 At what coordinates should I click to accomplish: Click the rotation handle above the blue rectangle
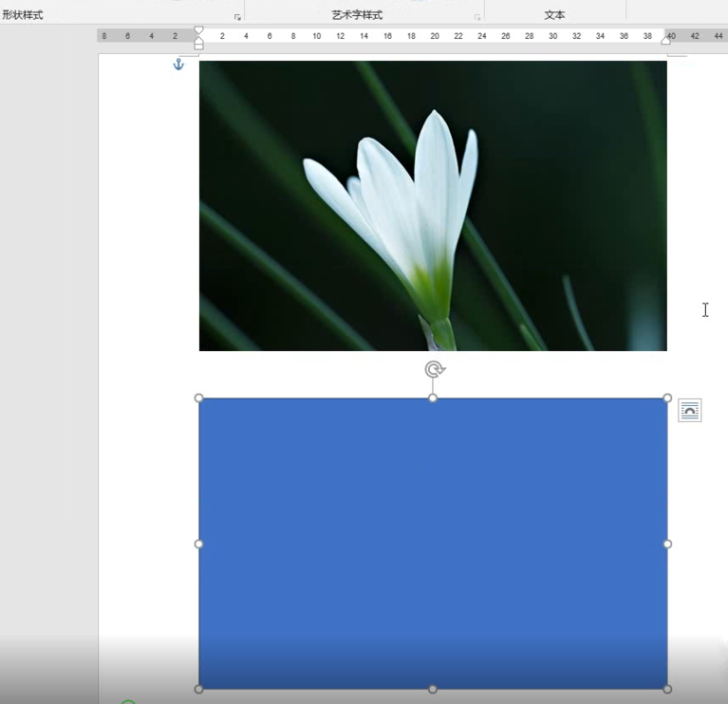point(434,370)
